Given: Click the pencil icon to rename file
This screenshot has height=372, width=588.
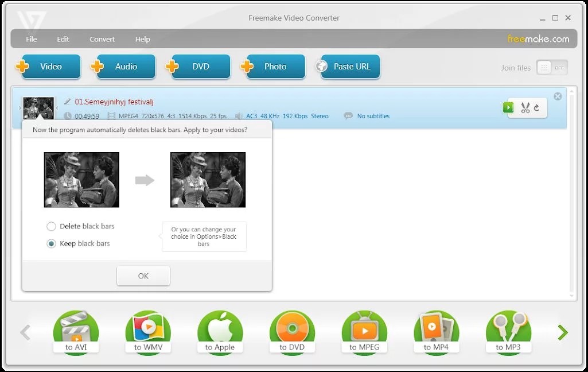Looking at the screenshot, I should click(67, 102).
